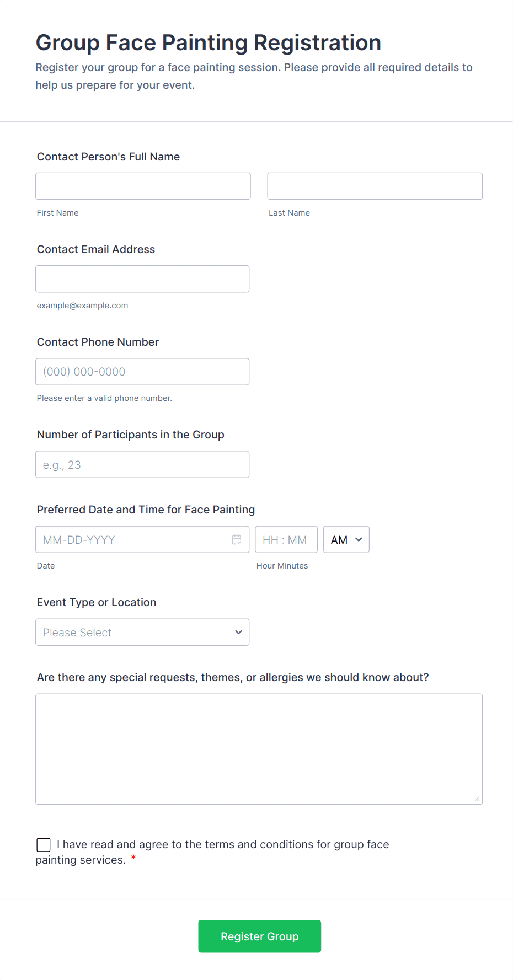The width and height of the screenshot is (513, 980).
Task: Click the HH : MM time field
Action: (x=285, y=539)
